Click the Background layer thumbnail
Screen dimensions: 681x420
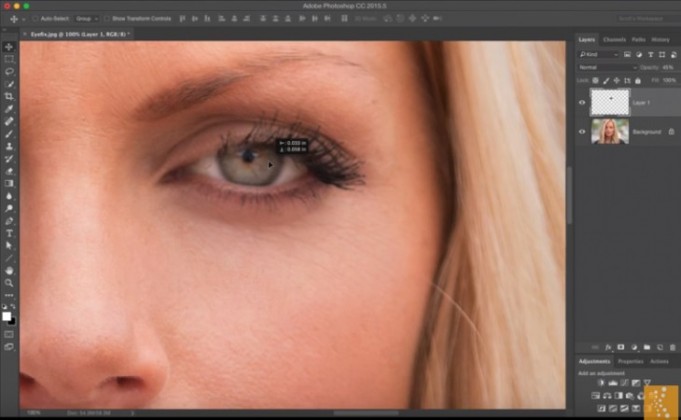click(x=610, y=131)
